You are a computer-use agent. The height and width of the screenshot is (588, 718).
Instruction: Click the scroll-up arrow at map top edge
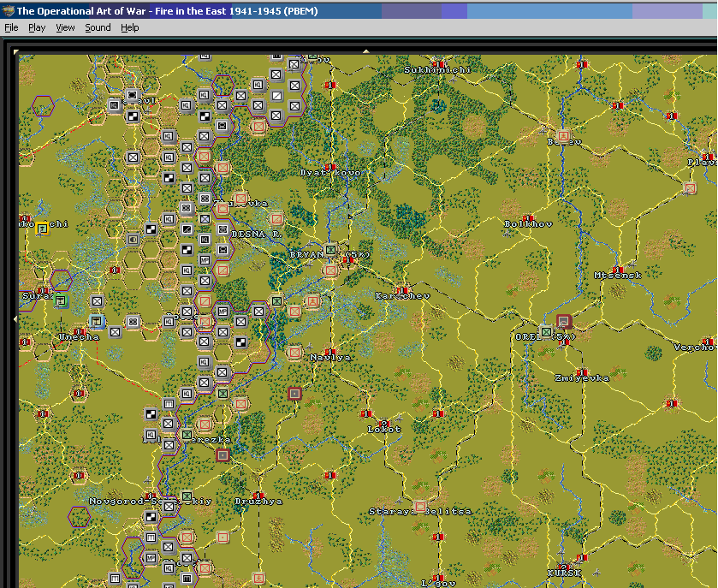click(x=366, y=51)
